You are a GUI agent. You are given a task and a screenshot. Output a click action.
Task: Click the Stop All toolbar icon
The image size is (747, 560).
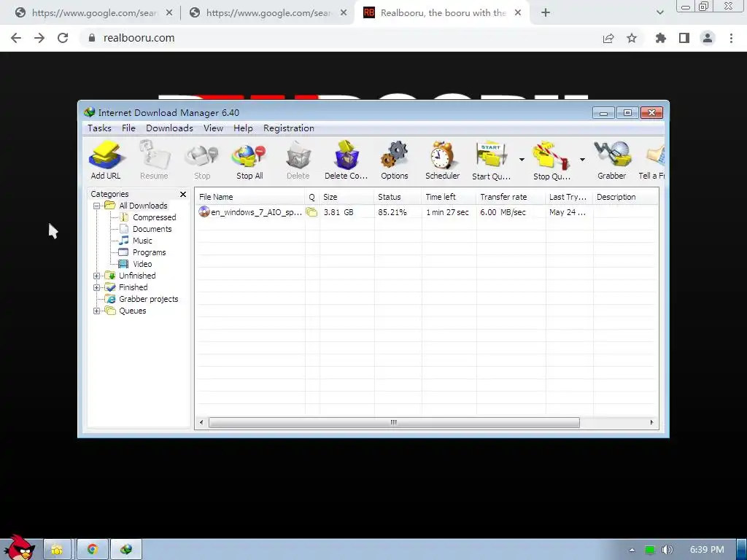tap(249, 160)
